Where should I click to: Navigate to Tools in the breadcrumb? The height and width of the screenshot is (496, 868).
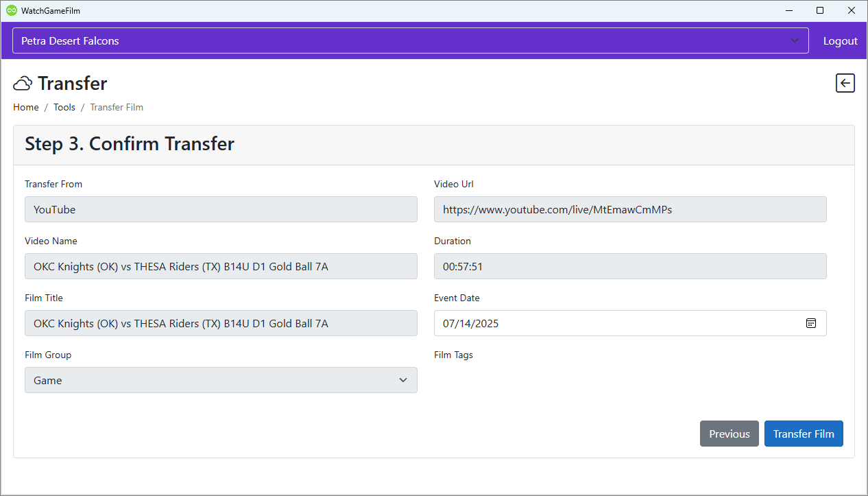64,107
